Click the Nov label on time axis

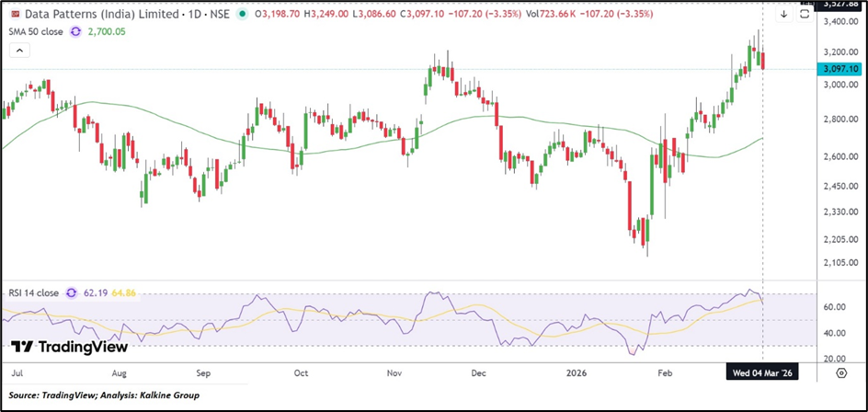[x=395, y=374]
